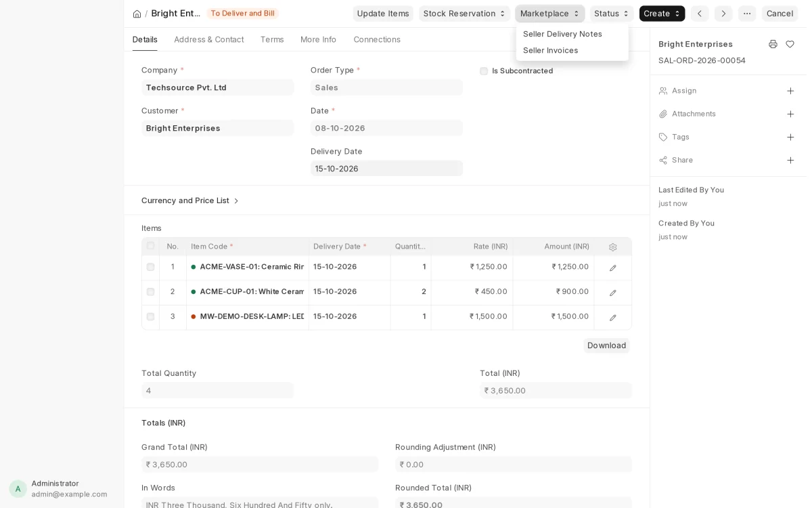Click the Grand Total ₹ 3,650.00 field
This screenshot has height=508, width=812.
coord(260,464)
